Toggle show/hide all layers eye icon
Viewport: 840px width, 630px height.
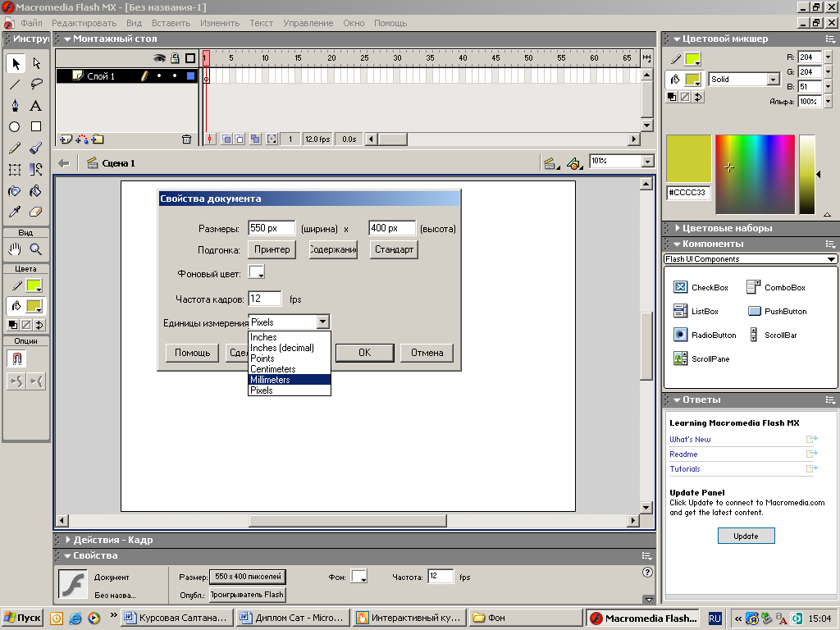[x=159, y=58]
